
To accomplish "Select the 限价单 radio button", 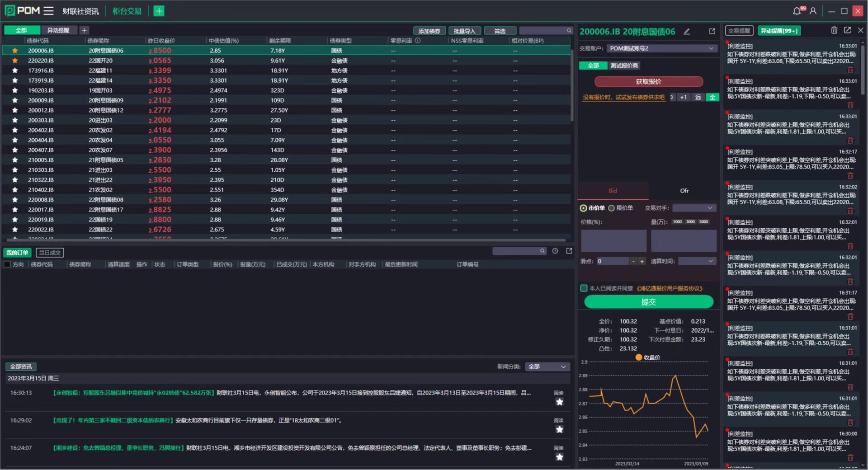I will click(x=612, y=208).
